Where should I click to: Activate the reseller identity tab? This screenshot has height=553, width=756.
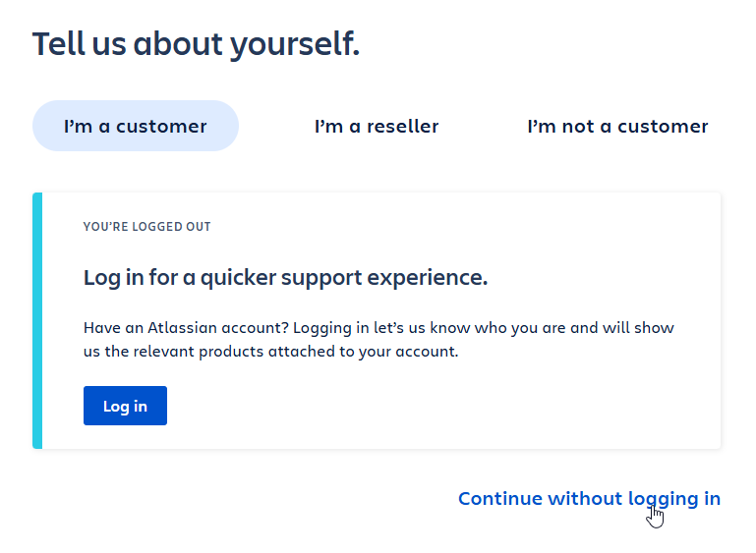[377, 126]
